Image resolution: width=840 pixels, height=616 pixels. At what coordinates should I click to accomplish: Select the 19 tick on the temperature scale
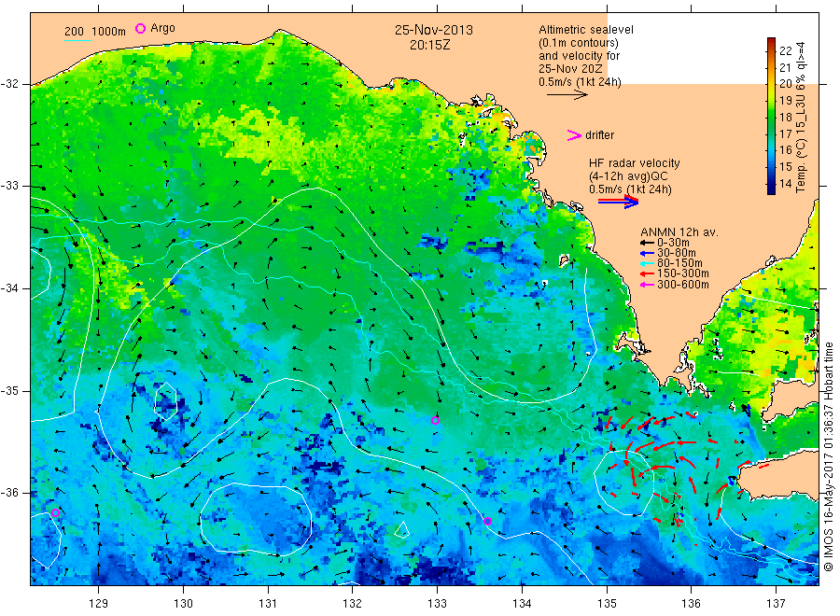[785, 100]
